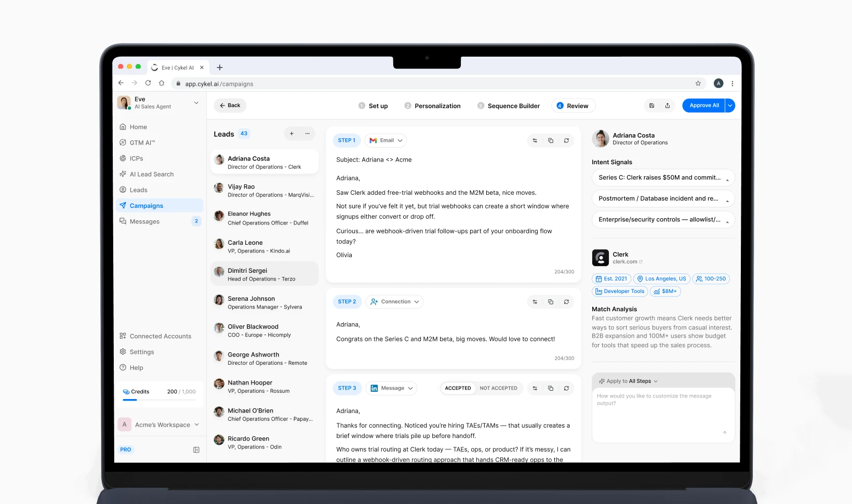Open Step 1 customize settings icon

(x=535, y=140)
